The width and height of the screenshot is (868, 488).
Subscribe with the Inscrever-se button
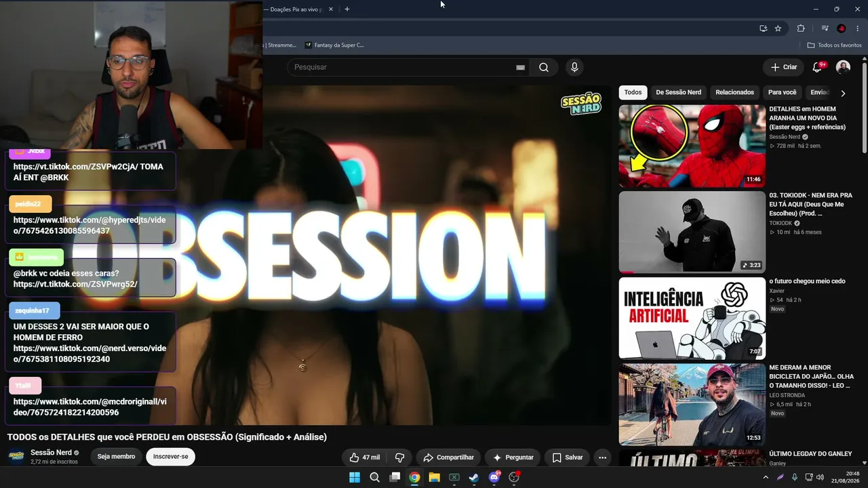pos(171,457)
